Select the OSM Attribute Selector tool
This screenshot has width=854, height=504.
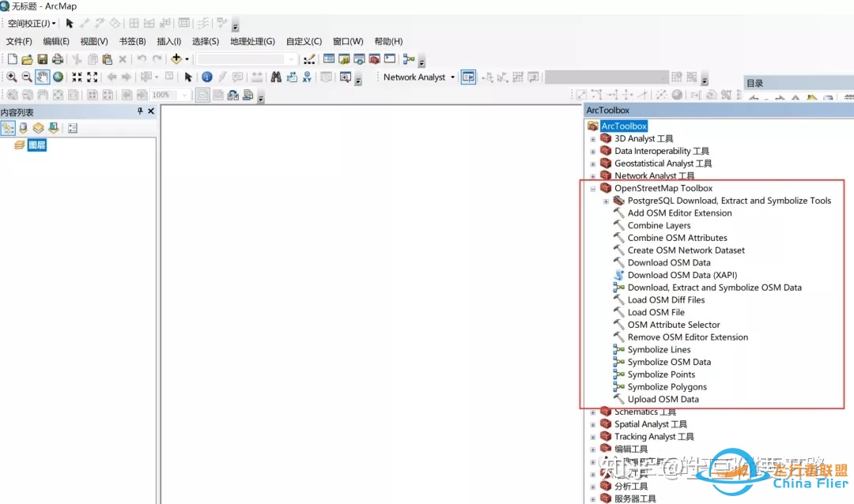pos(674,325)
